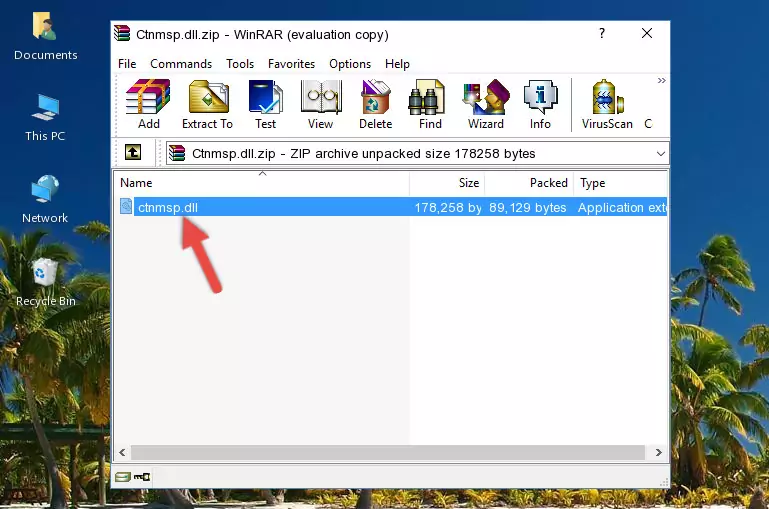Open the File menu
Viewport: 769px width, 509px height.
(127, 64)
